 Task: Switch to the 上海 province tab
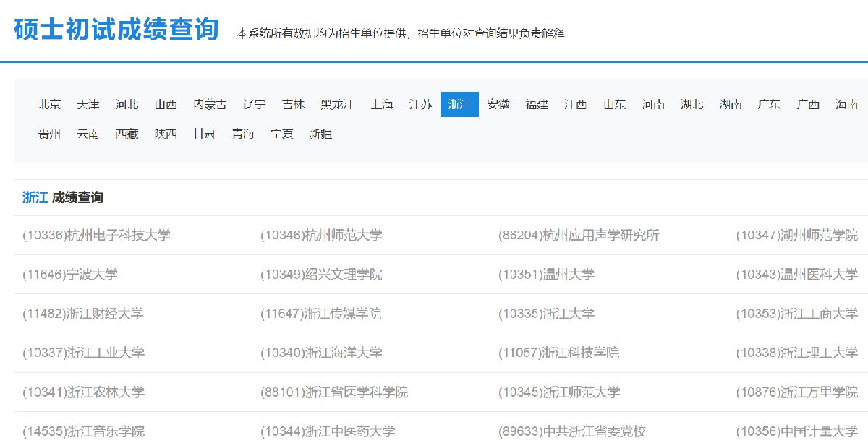tap(381, 104)
